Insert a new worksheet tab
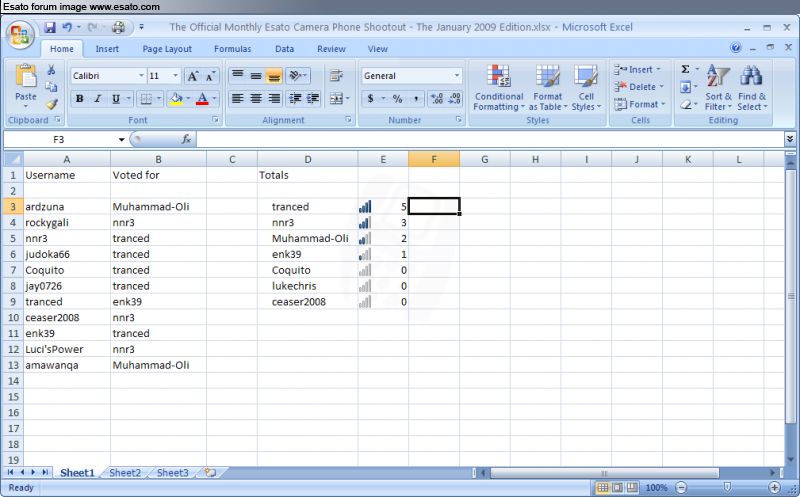This screenshot has height=497, width=800. tap(210, 473)
